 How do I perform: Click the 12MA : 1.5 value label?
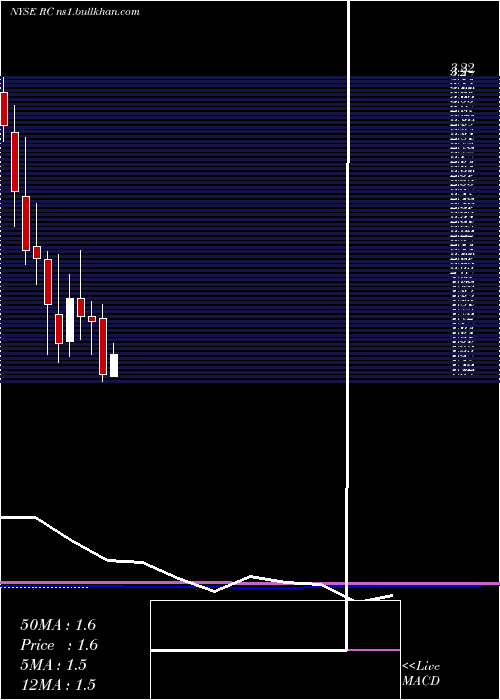(x=58, y=685)
